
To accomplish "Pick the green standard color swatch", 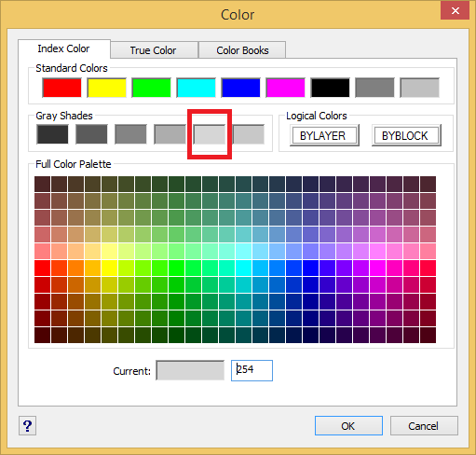I will point(151,88).
